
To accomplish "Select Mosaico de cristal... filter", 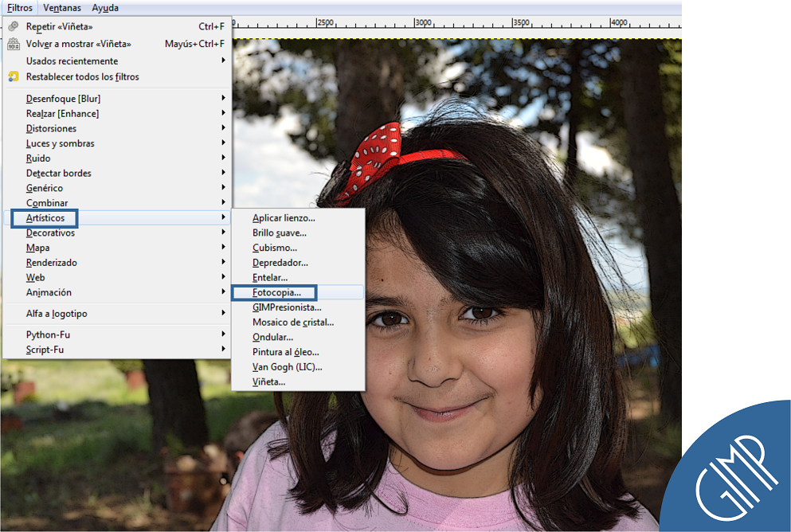I will [298, 322].
